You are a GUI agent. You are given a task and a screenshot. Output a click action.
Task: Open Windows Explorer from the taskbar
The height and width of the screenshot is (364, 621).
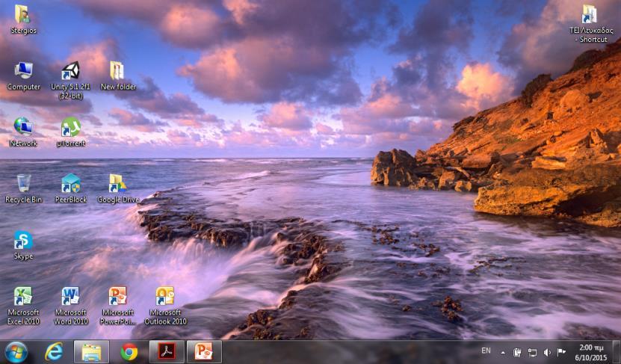coord(91,352)
